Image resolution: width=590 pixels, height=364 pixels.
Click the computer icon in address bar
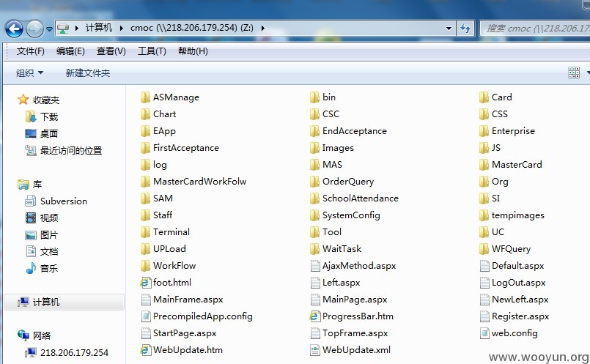click(63, 29)
